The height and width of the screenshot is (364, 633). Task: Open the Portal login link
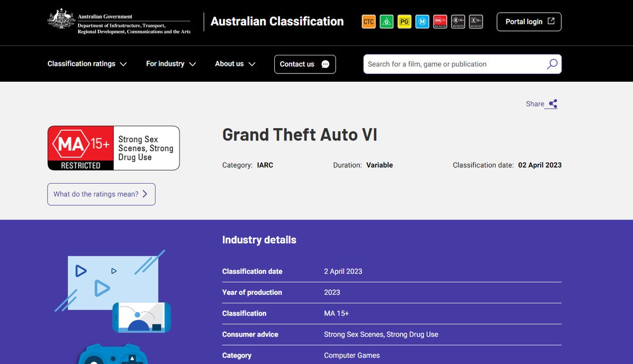tap(529, 22)
